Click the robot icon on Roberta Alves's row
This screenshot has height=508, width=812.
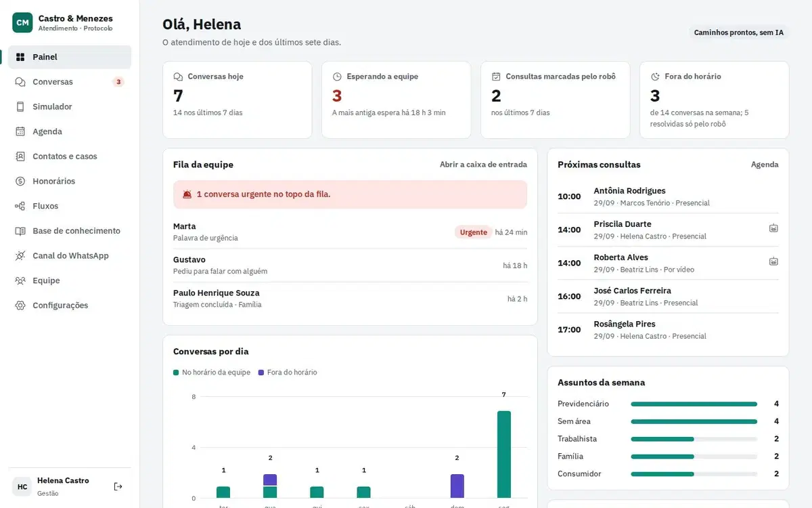pos(773,261)
